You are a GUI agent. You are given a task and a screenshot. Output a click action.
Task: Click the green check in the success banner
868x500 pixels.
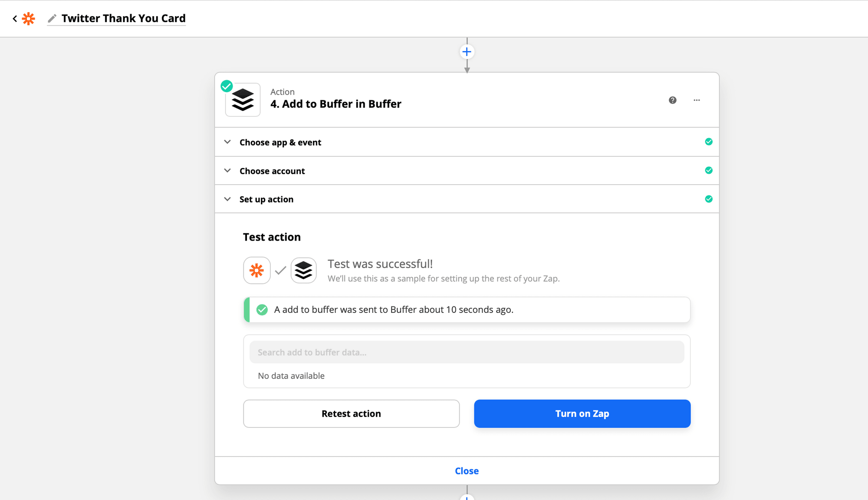262,310
